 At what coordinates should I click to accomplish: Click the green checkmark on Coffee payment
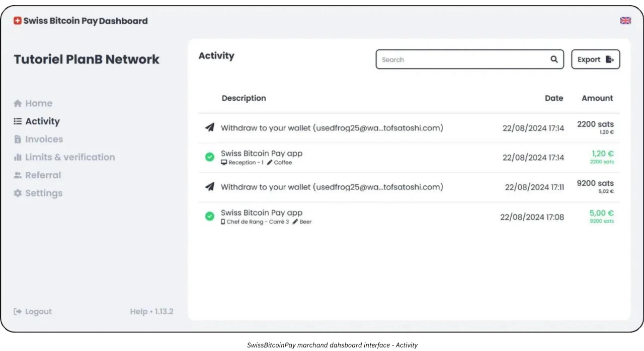[210, 157]
